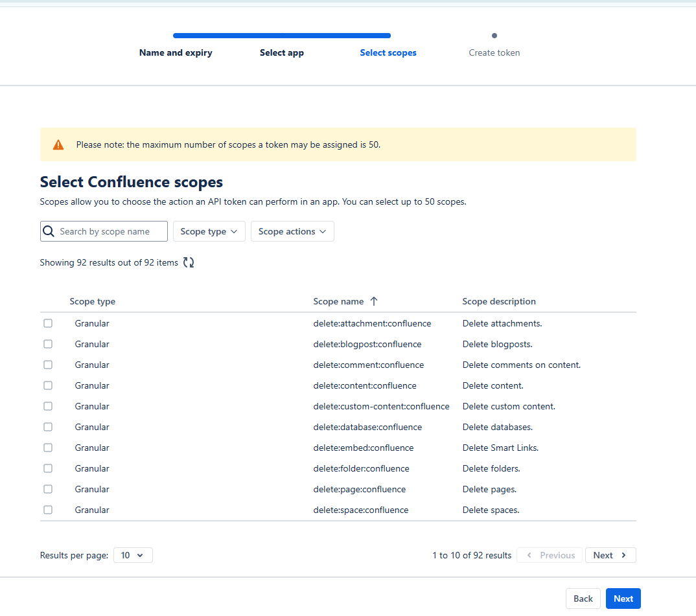This screenshot has height=616, width=696.
Task: Check the delete:attachment:confluence checkbox
Action: pyautogui.click(x=48, y=323)
